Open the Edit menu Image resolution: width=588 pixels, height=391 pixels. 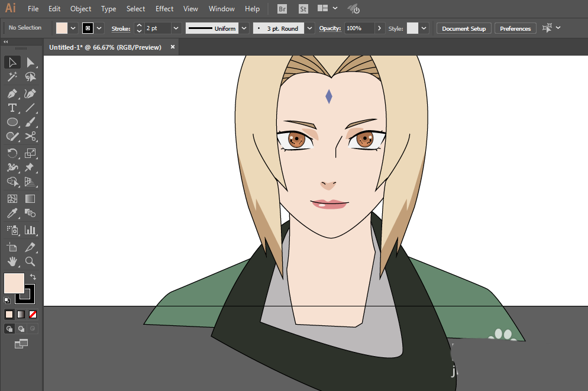coord(54,9)
